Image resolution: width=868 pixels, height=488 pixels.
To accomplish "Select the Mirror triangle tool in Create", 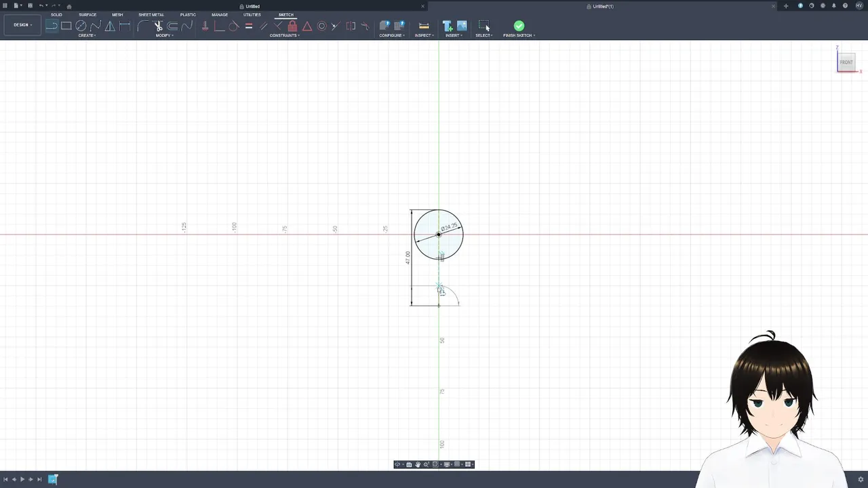I will [x=110, y=26].
